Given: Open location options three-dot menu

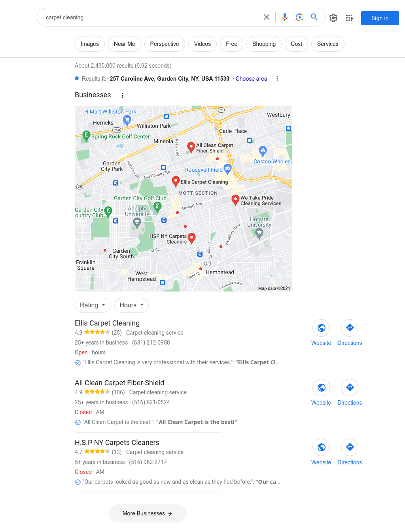Looking at the screenshot, I should 277,79.
